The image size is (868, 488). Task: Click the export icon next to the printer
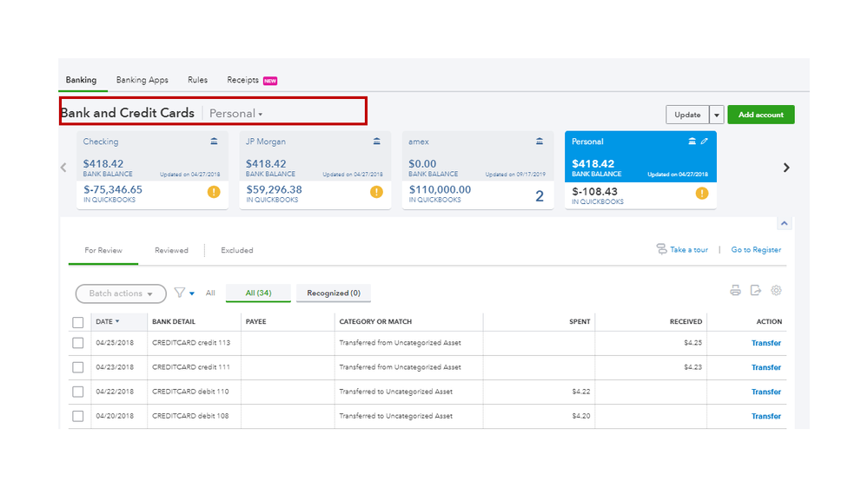tap(756, 291)
